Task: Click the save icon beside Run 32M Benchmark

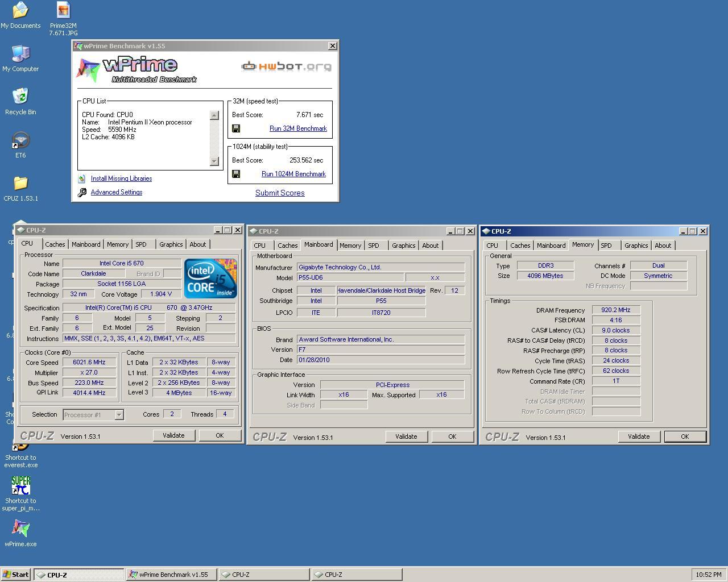Action: pyautogui.click(x=236, y=128)
